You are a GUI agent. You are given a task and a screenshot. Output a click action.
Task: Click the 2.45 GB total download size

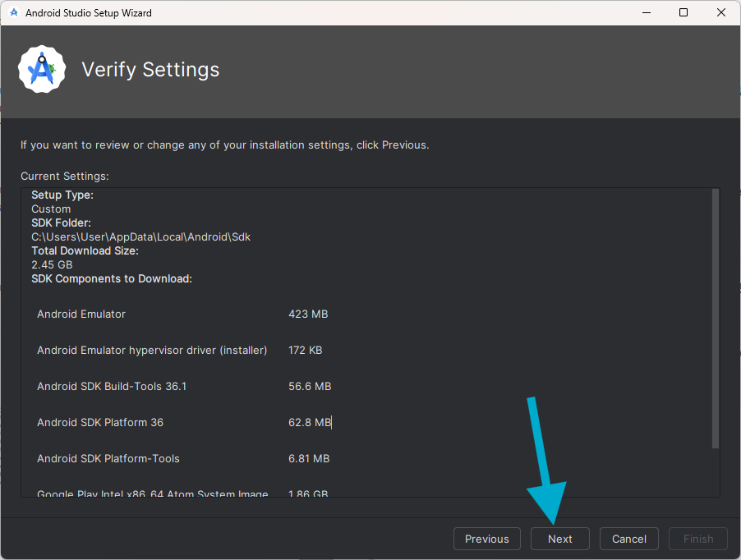pos(52,264)
